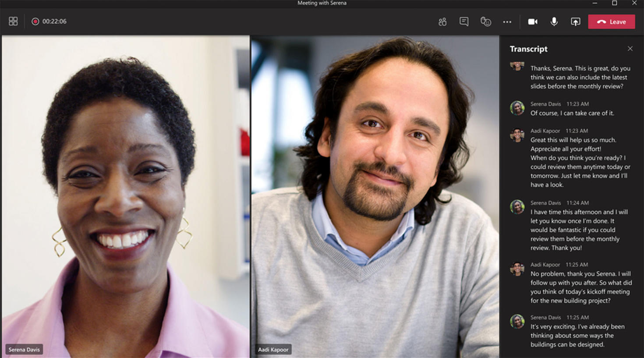Switch to gallery view layout
The width and height of the screenshot is (644, 358).
[12, 21]
